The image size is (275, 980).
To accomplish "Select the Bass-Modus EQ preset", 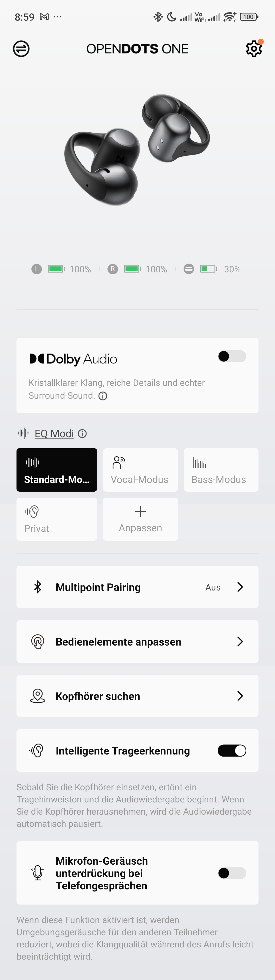I will [x=221, y=470].
